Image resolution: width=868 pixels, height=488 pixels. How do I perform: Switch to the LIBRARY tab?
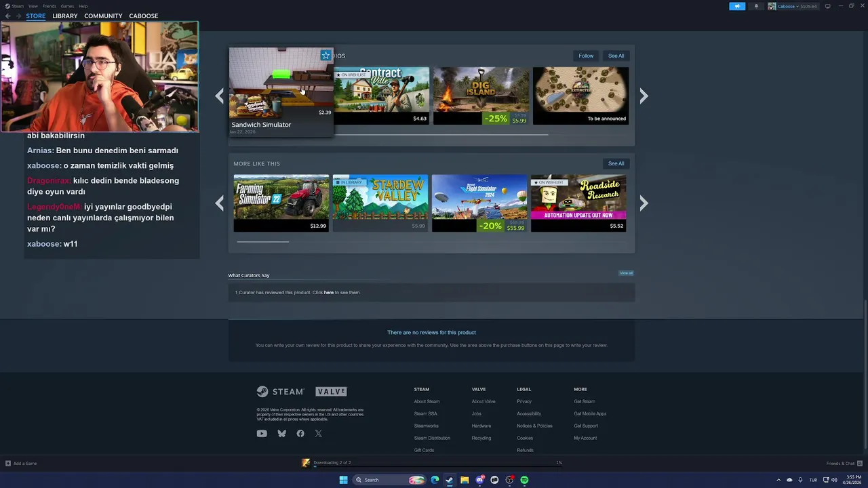coord(65,16)
